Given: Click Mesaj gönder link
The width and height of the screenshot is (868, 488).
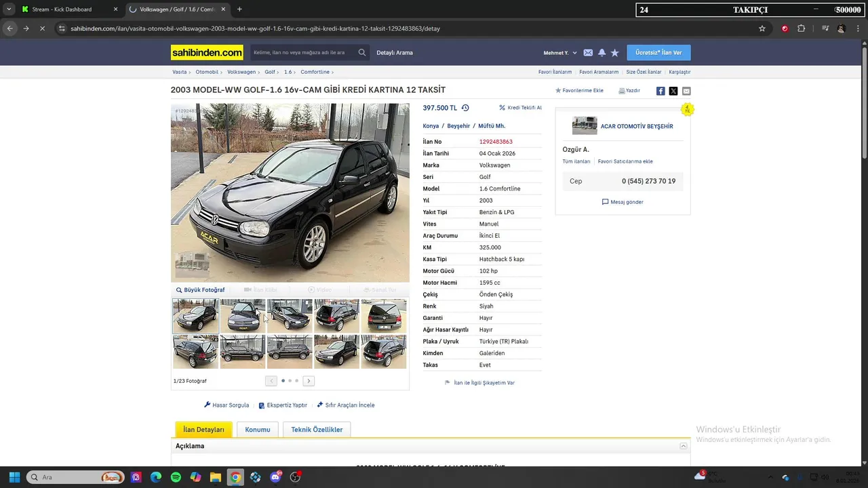Looking at the screenshot, I should [623, 202].
